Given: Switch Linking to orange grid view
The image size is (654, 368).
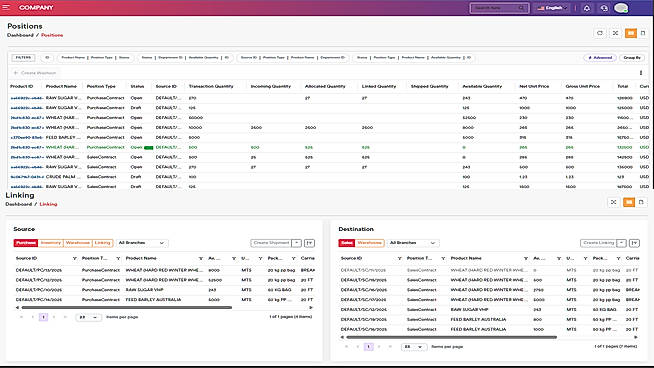Looking at the screenshot, I should tap(629, 202).
